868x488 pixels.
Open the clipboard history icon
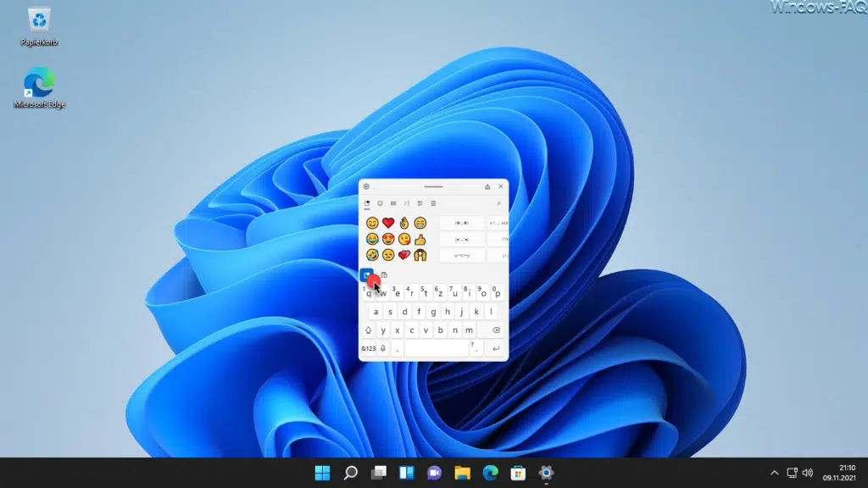[x=436, y=202]
